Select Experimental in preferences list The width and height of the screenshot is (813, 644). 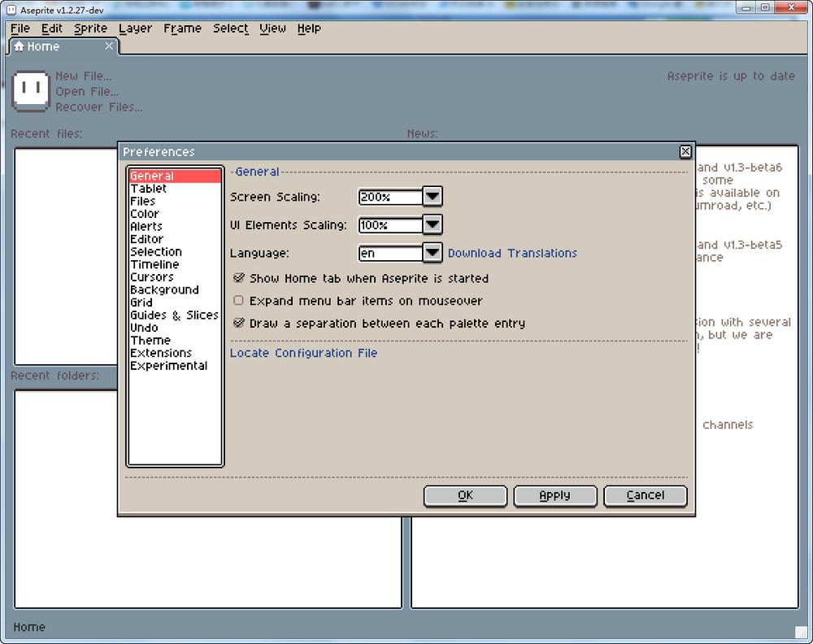176,366
